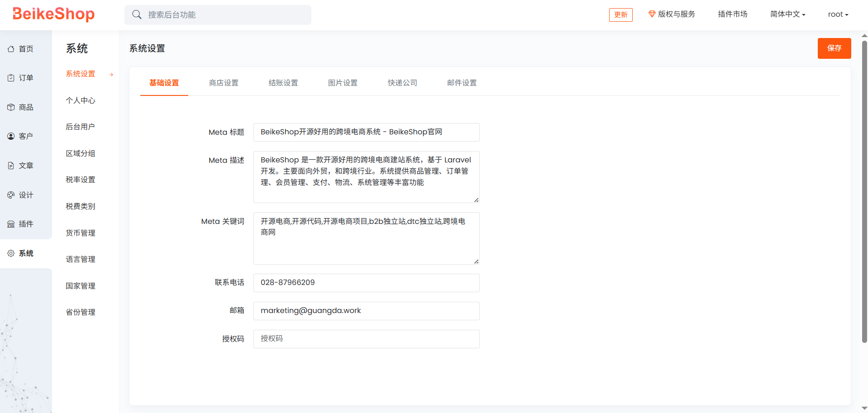The width and height of the screenshot is (868, 413).
Task: Grab the Meta 描述 textarea resize handle
Action: click(x=476, y=200)
